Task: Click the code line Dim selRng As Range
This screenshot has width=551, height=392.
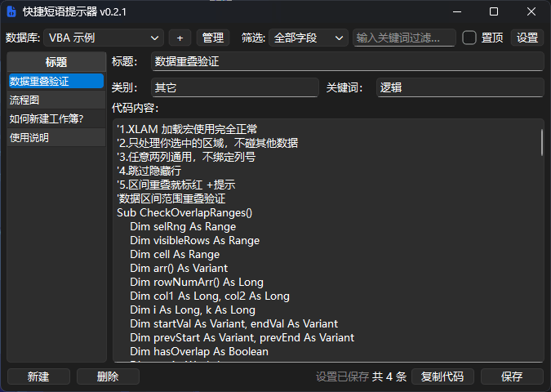Action: (x=183, y=227)
